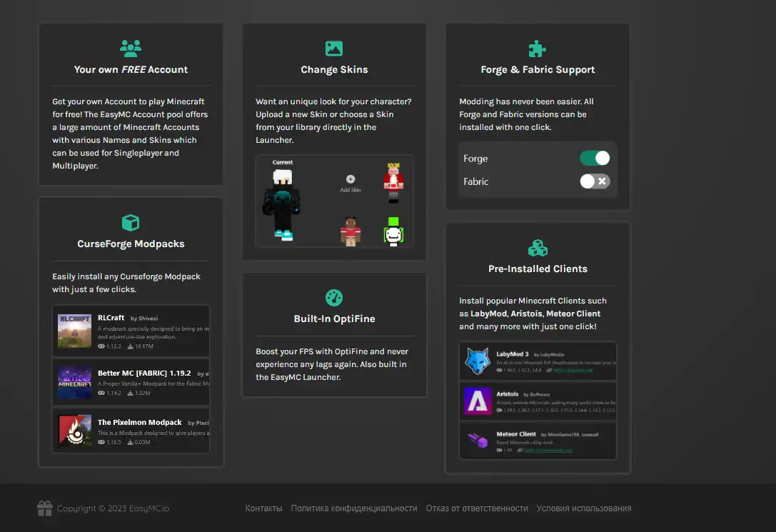Open the Условия использования link
This screenshot has height=532, width=776.
point(584,508)
